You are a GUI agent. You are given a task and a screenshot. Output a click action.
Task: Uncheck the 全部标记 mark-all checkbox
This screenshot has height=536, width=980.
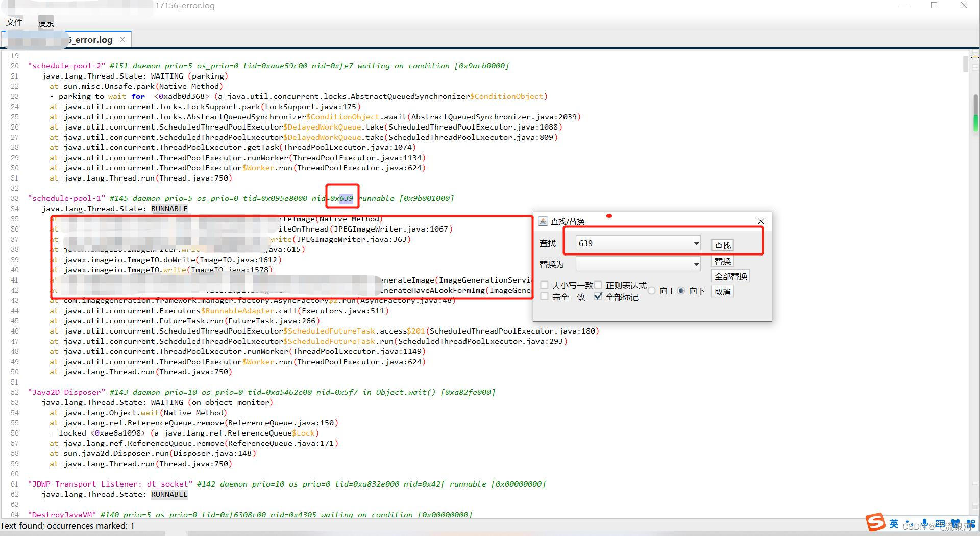pos(598,297)
